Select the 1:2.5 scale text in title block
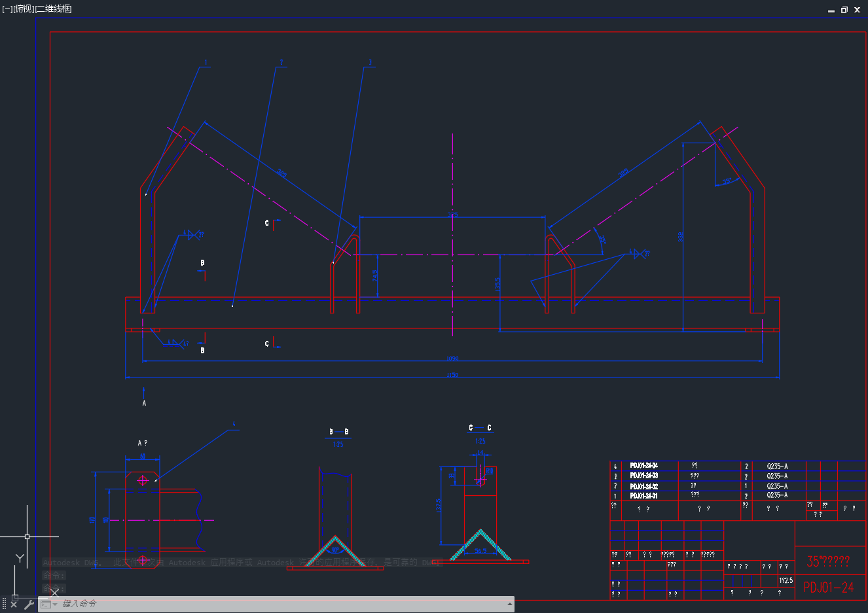 [x=786, y=580]
